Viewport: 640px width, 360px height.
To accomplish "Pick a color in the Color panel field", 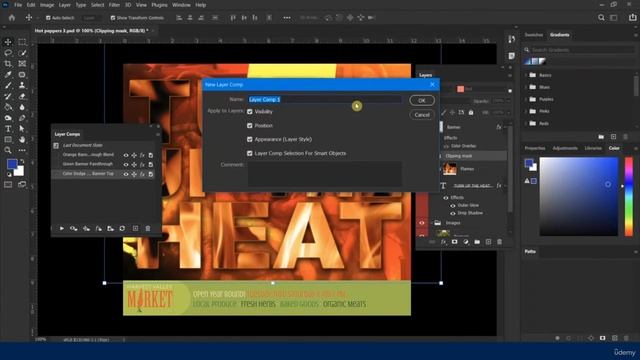I will (578, 196).
